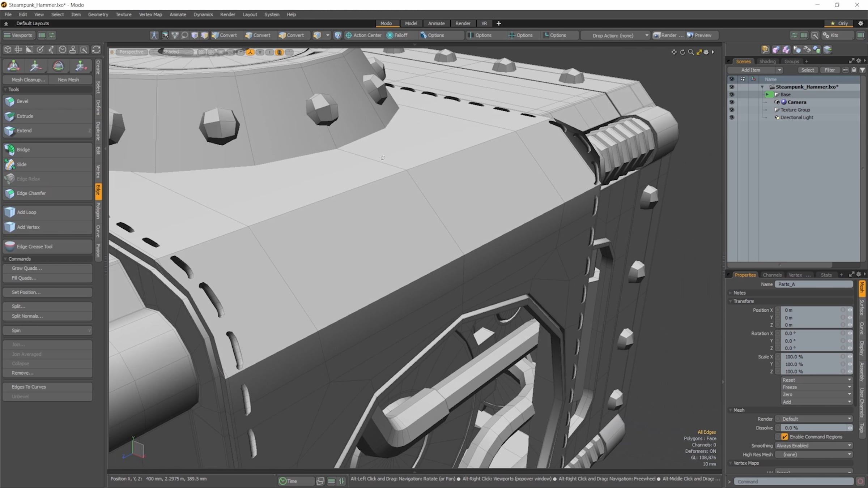Collapse the Commands section
The height and width of the screenshot is (488, 868).
point(5,259)
